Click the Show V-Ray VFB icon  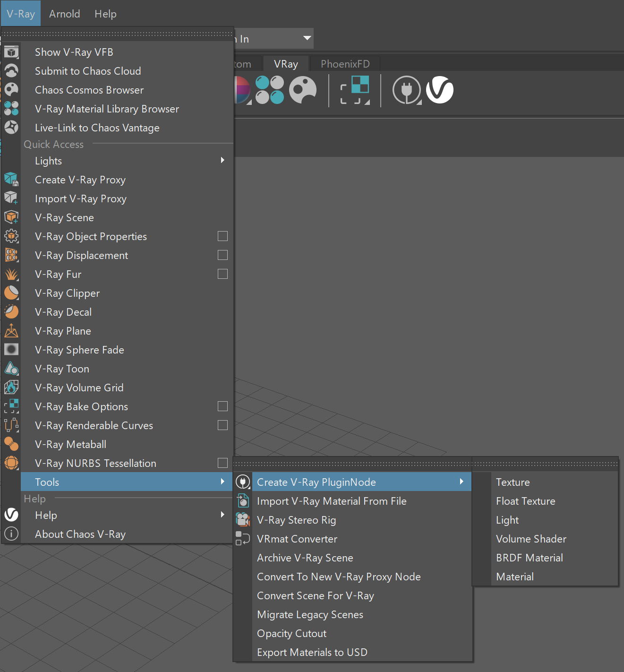click(x=11, y=52)
